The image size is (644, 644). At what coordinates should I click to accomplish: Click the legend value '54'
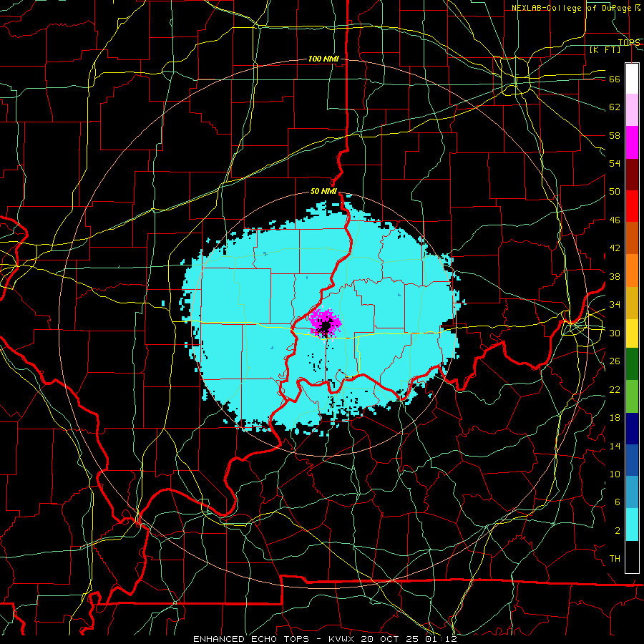click(615, 163)
